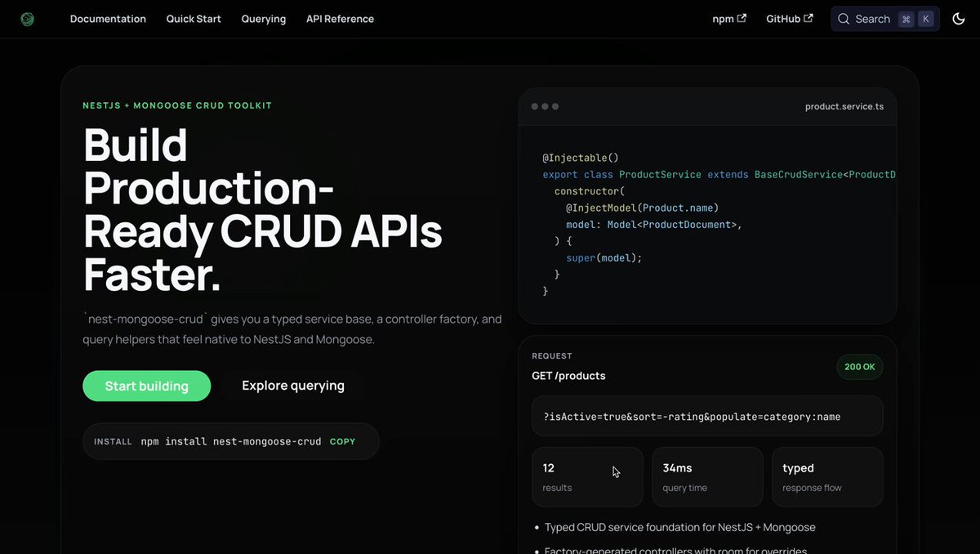Open the Quick Start nav item

coord(194,19)
